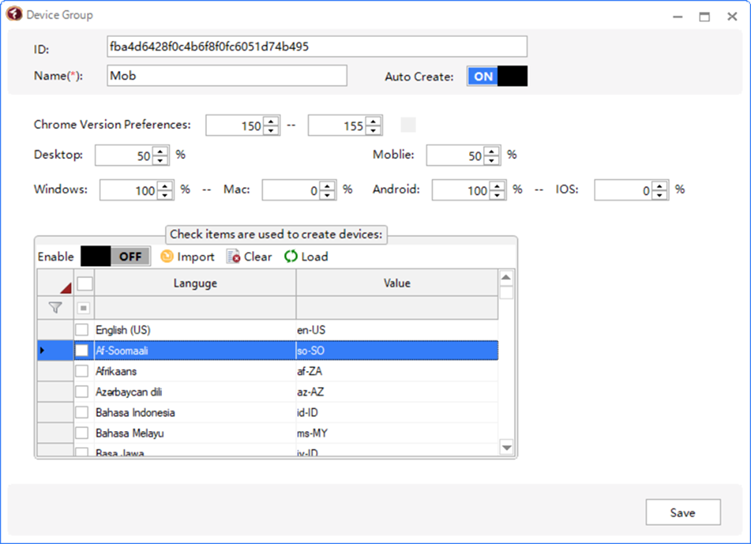The image size is (751, 544).
Task: Increase the Desktop percentage value
Action: coord(160,151)
